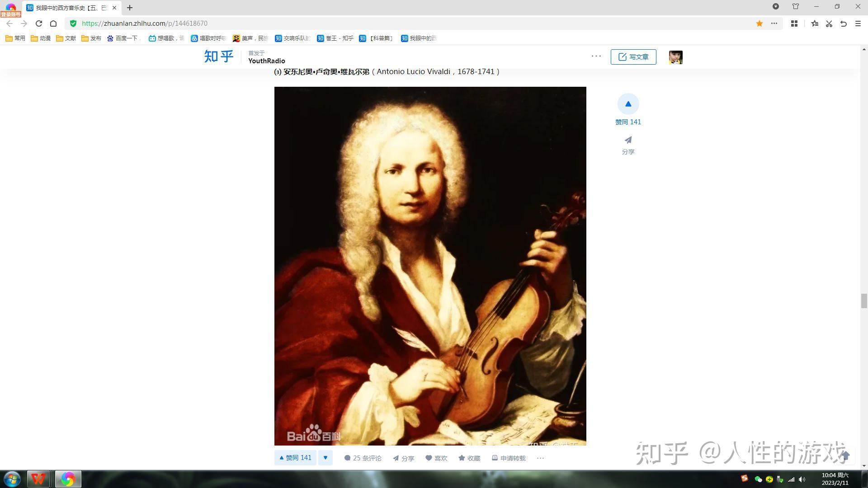Open the browser home page

(x=53, y=23)
